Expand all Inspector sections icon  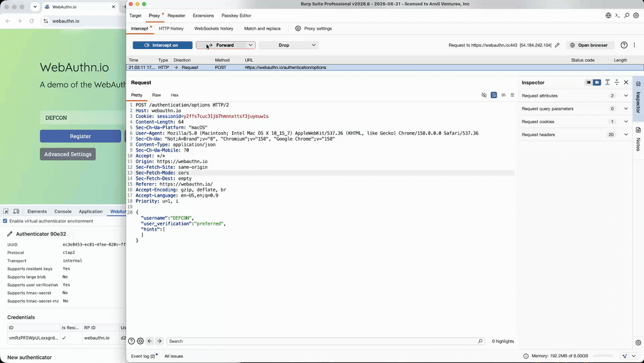[607, 83]
